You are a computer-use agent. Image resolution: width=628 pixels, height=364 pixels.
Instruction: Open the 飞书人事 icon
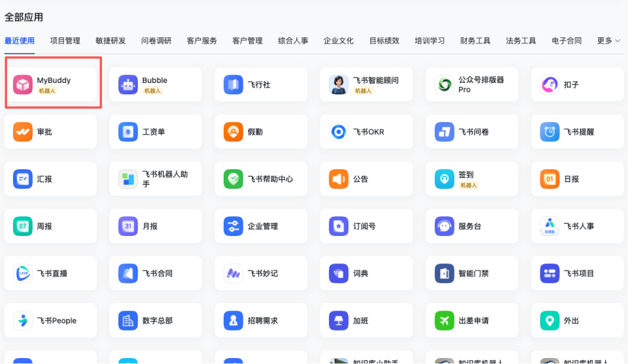tap(549, 226)
